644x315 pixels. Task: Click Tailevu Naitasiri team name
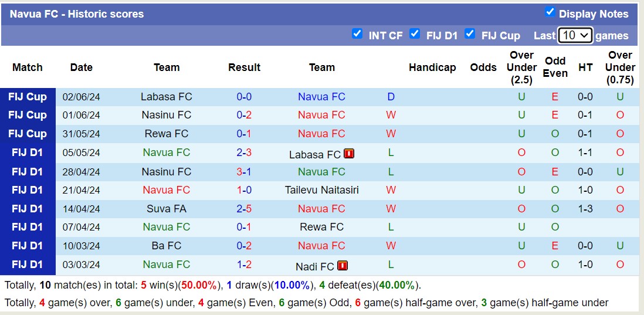[321, 190]
